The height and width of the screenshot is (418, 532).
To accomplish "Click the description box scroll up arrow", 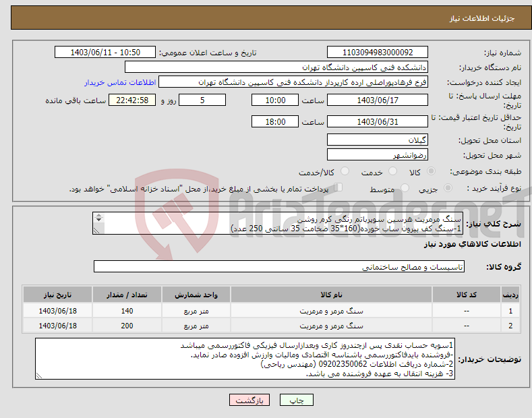I will 98,216.
